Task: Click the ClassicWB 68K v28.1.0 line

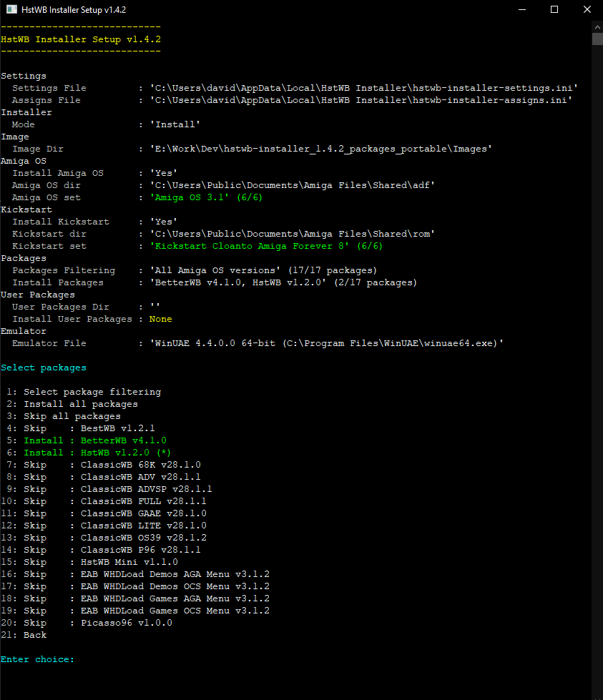Action: point(103,465)
